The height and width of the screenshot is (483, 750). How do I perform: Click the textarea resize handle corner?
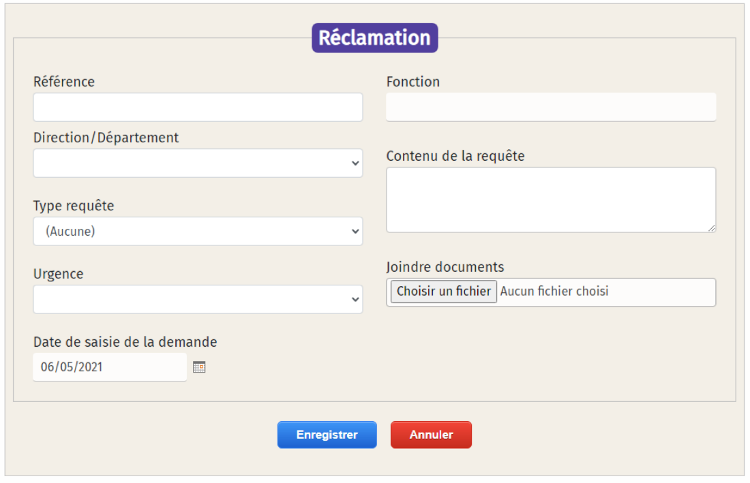pos(711,227)
